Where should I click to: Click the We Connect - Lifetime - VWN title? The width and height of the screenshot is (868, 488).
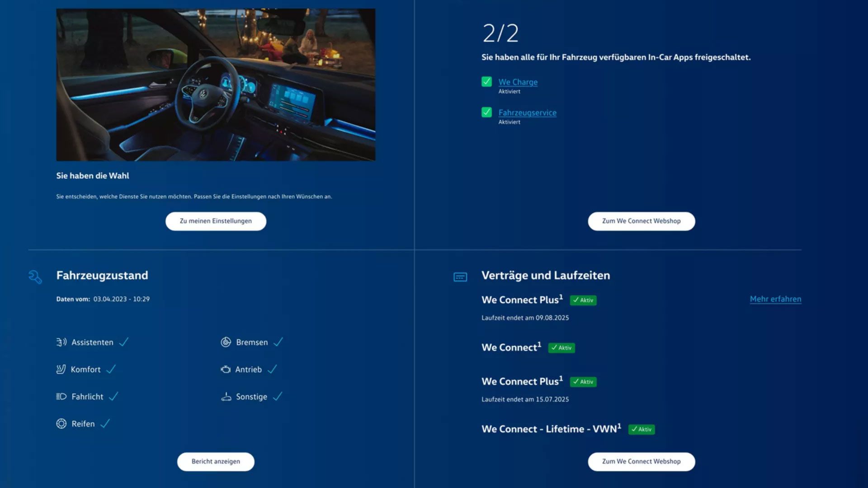[x=551, y=428]
